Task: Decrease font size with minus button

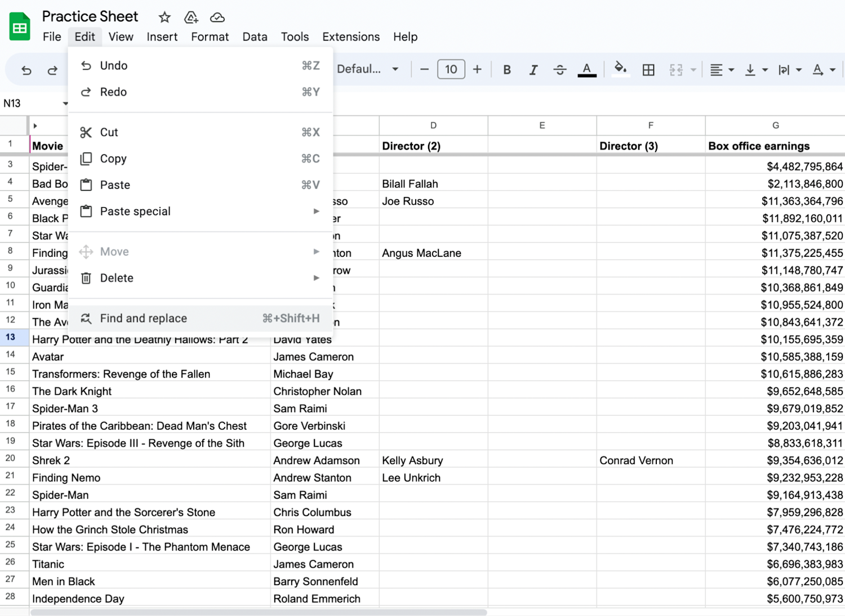Action: click(x=425, y=69)
